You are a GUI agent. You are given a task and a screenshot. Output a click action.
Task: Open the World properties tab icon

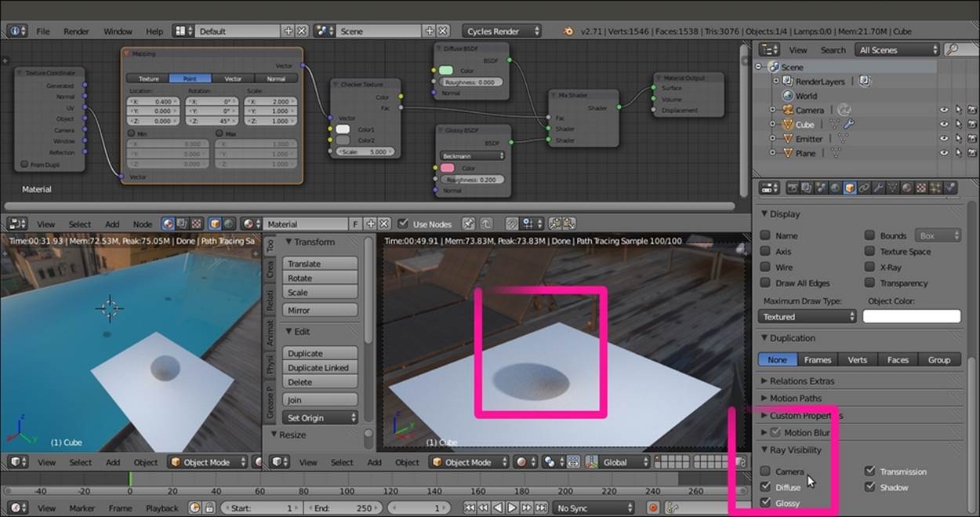click(x=835, y=188)
